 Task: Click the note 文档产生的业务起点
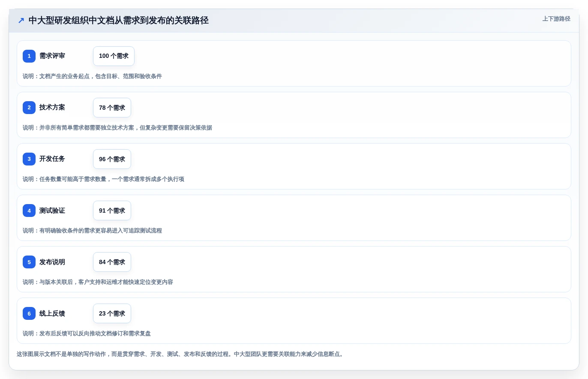coord(92,76)
